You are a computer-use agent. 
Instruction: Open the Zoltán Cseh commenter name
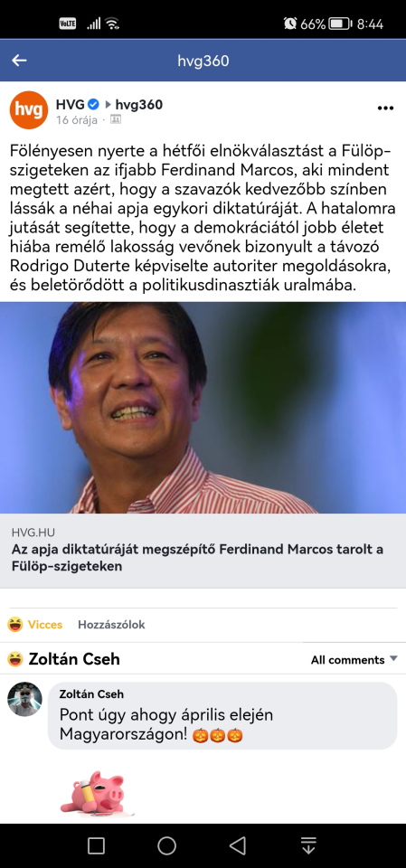coord(91,693)
